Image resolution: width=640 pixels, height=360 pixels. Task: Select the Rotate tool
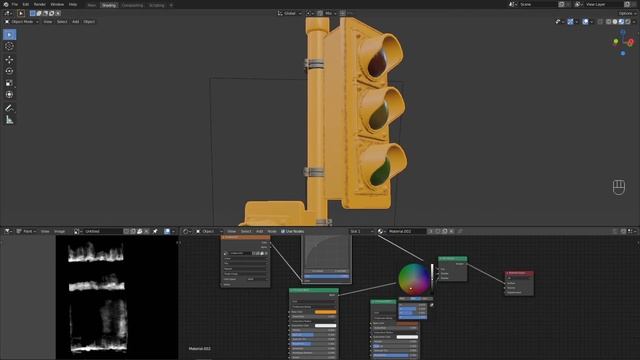9,71
